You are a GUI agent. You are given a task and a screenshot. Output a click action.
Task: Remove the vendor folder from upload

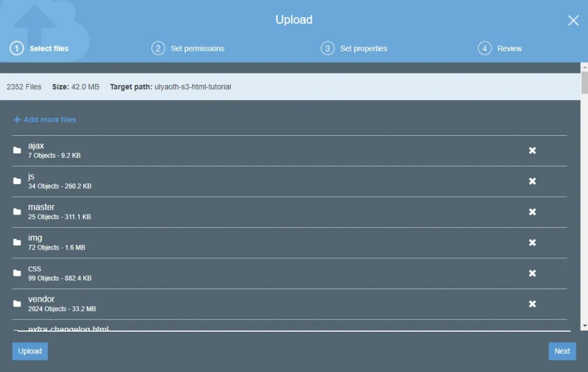click(532, 304)
